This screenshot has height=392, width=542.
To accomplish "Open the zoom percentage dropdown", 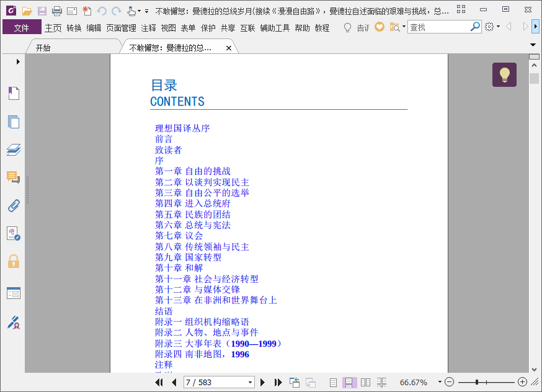I will pos(440,382).
